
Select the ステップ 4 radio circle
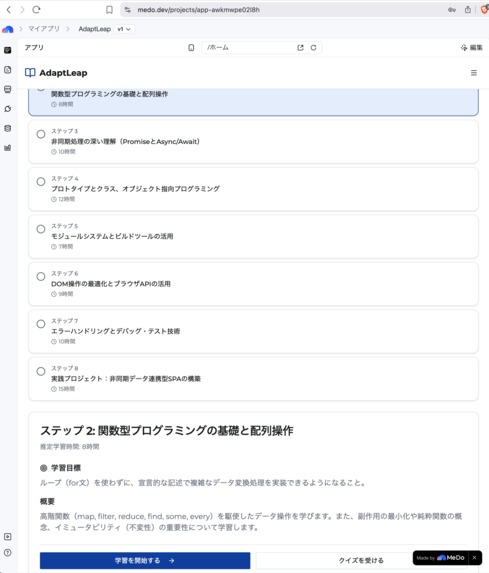[41, 182]
